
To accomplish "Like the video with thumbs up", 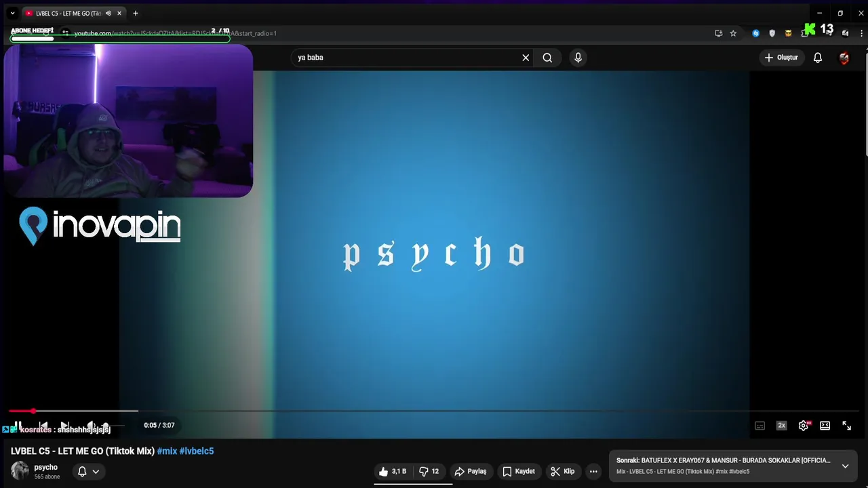I will pyautogui.click(x=392, y=472).
